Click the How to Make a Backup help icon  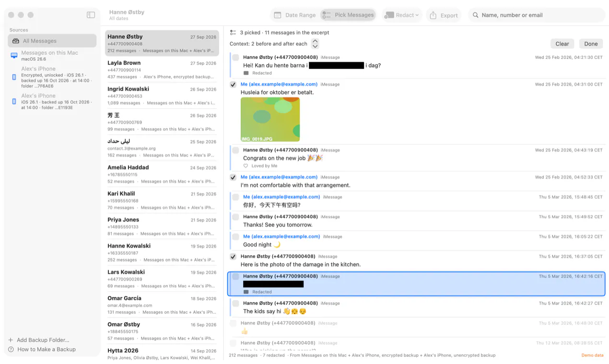pyautogui.click(x=11, y=349)
